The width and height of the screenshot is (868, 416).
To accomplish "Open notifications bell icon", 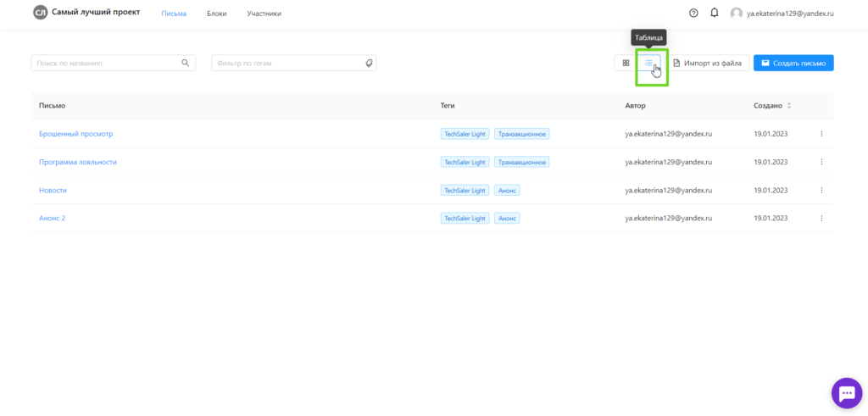I will coord(714,14).
